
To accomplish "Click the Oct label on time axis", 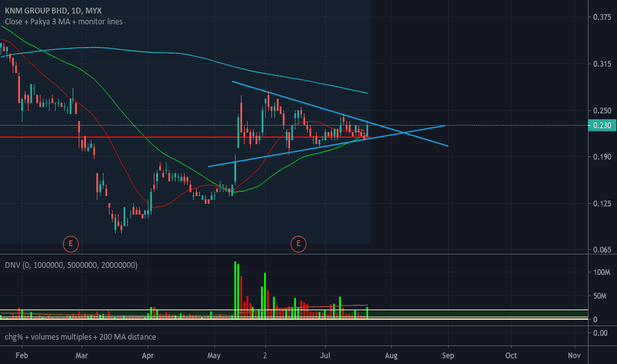I will (x=511, y=355).
